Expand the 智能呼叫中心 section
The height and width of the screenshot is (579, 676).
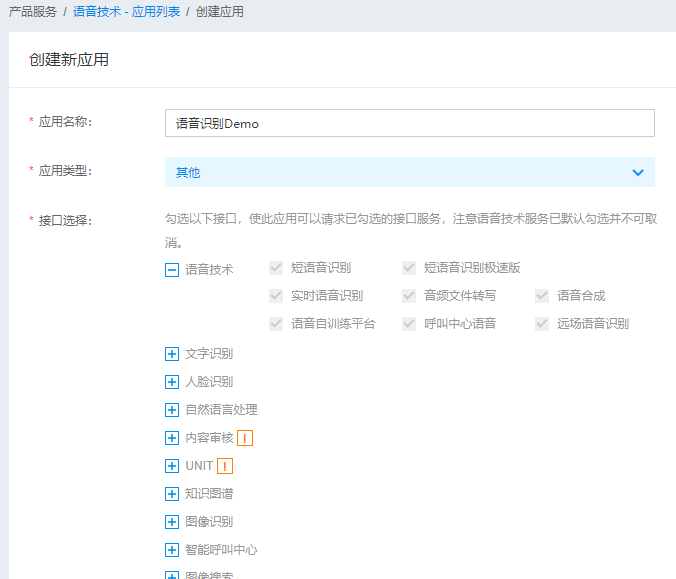point(172,550)
